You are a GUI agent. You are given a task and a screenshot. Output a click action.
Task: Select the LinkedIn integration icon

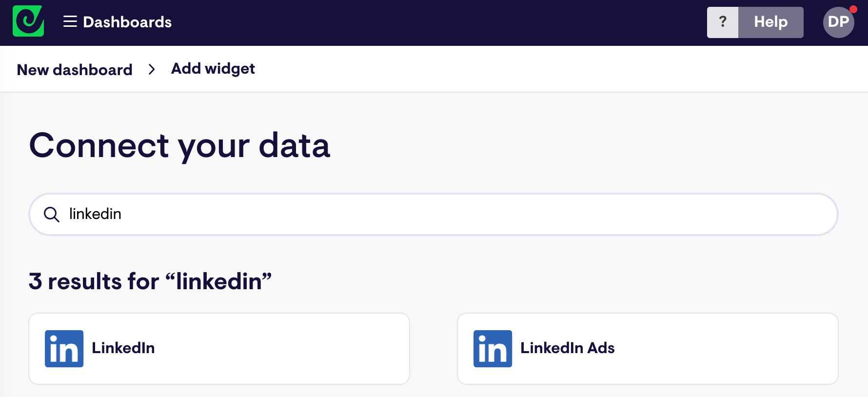[x=64, y=348]
